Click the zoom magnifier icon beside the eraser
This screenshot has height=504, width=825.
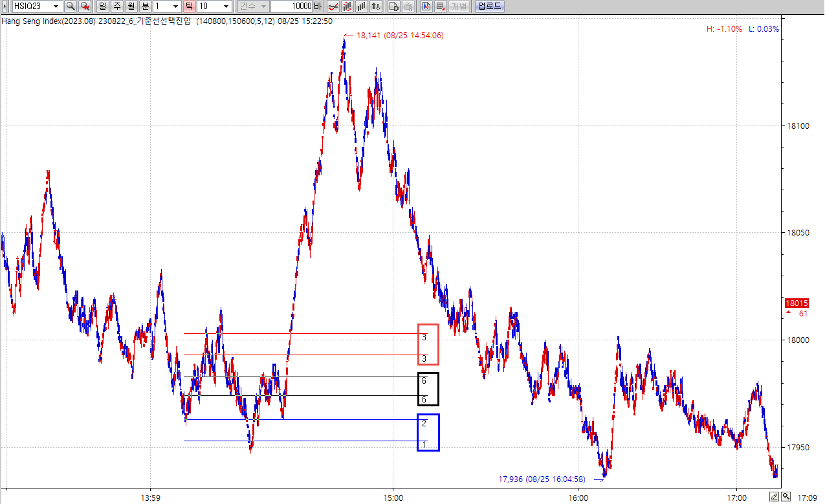click(786, 497)
